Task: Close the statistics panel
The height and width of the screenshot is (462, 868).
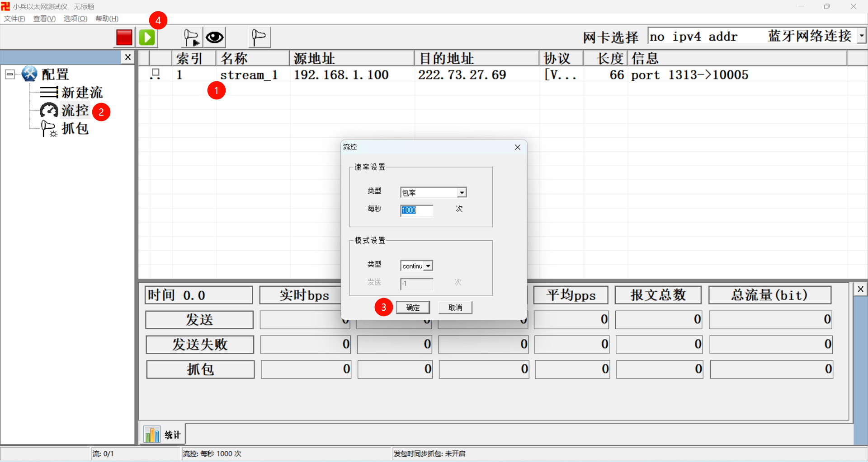Action: tap(861, 289)
